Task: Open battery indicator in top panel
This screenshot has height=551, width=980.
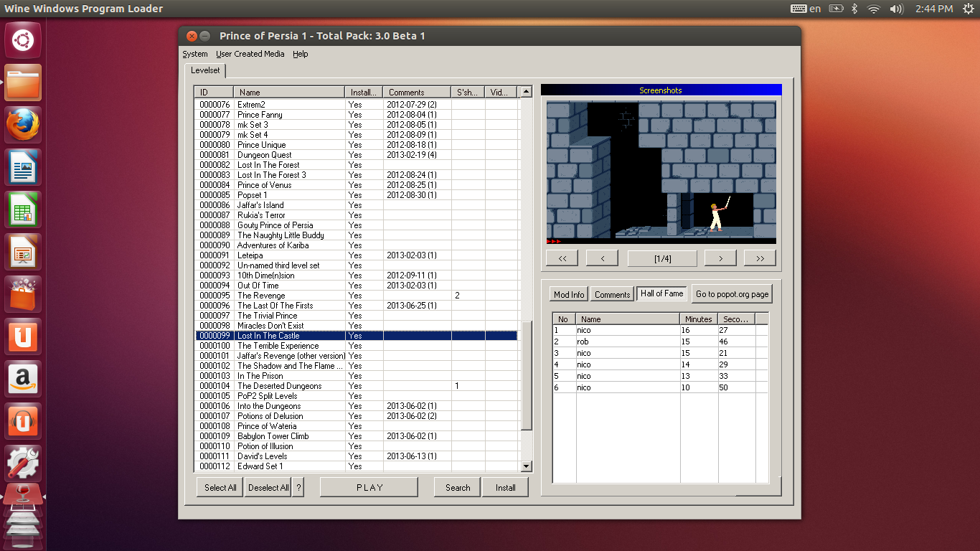Action: 836,9
